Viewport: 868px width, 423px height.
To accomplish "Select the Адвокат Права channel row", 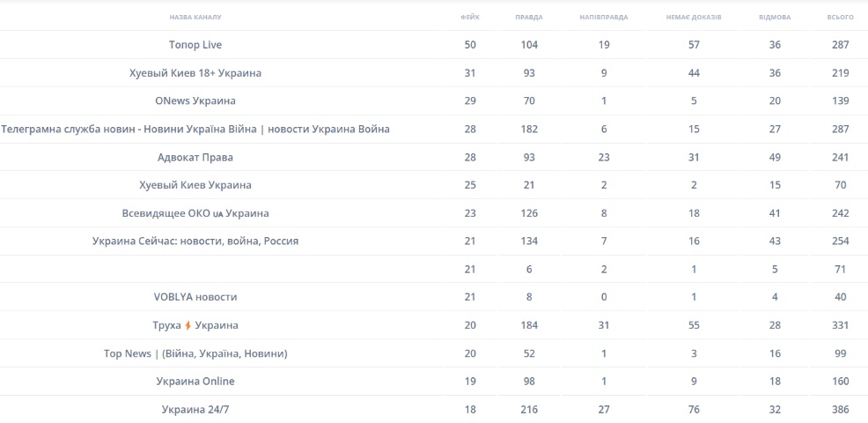I will click(195, 158).
